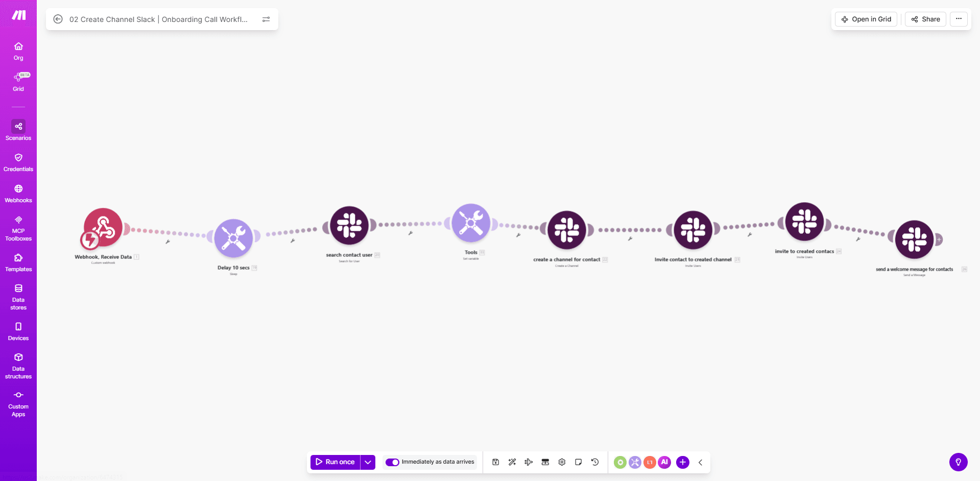Screen dimensions: 980x481
Task: Open scenario settings gear in bottom toolbar
Action: [562, 462]
